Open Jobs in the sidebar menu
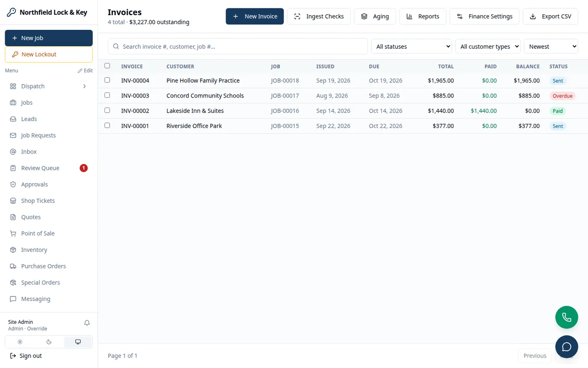 (x=49, y=103)
